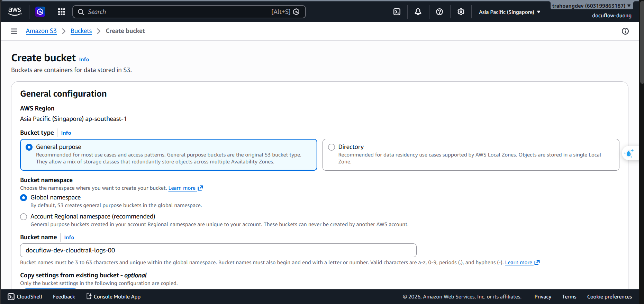Open the AWS console home logo
The width and height of the screenshot is (644, 304).
[15, 12]
